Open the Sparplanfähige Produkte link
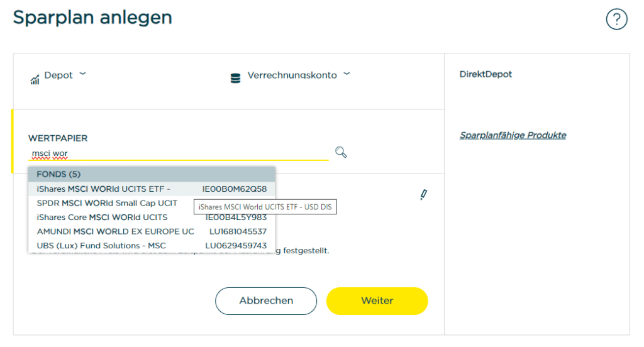Viewport: 644px width, 347px height. [513, 135]
